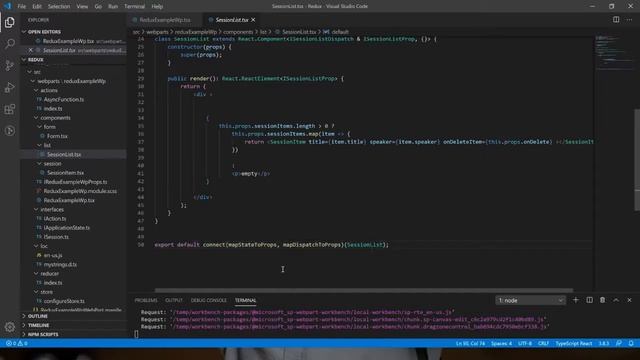Split the editor to the right
The image size is (640, 360).
[616, 20]
